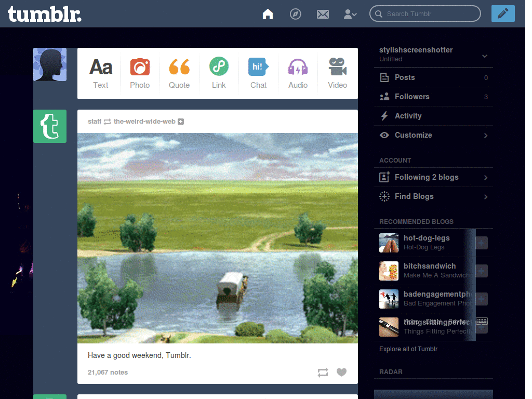Viewport: 532px width, 399px height.
Task: Expand the stylishscreenshotter blog switcher
Action: (485, 56)
